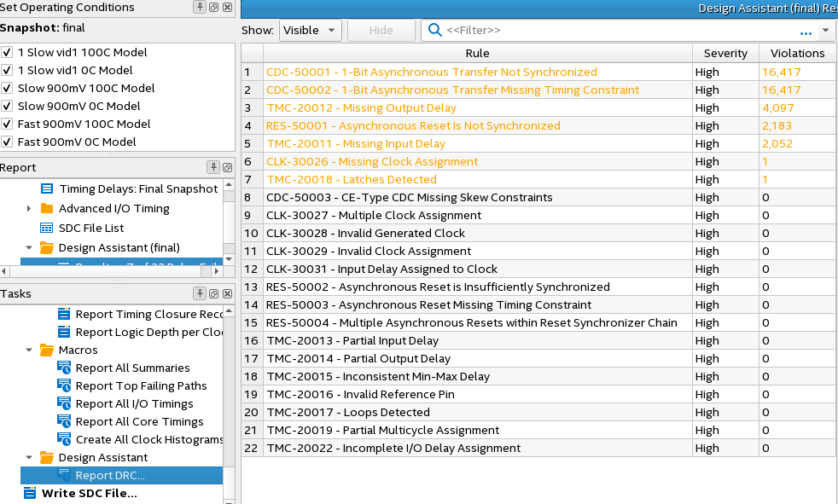Click Report Logic Depth per Clock icon
The height and width of the screenshot is (504, 838).
tap(64, 332)
